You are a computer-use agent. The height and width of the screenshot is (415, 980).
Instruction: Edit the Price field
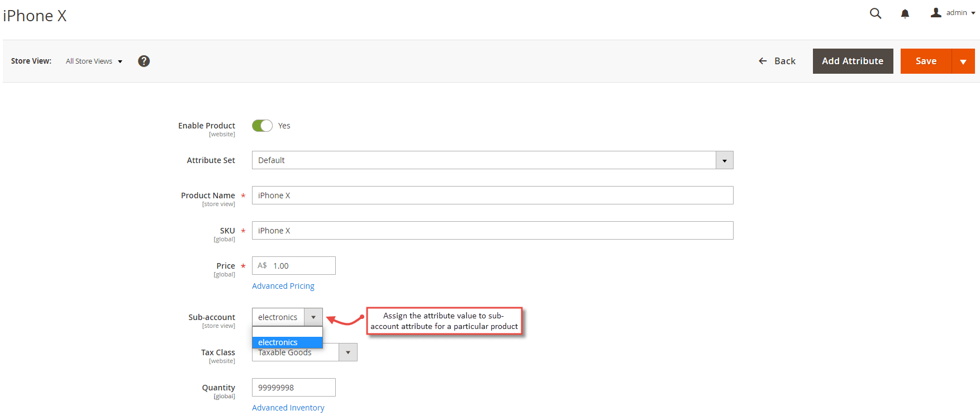point(293,266)
